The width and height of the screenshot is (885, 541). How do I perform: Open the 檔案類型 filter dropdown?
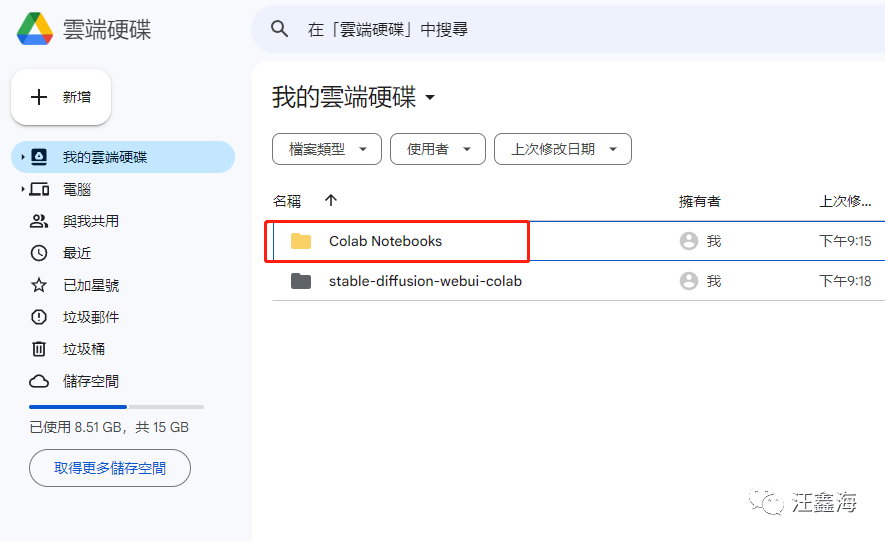click(x=327, y=149)
